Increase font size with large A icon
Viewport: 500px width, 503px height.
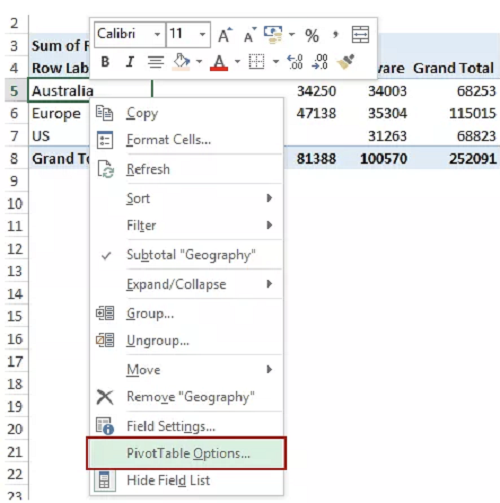pyautogui.click(x=225, y=35)
